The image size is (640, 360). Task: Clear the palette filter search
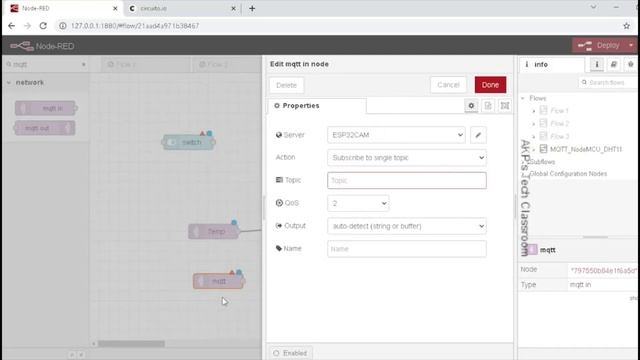click(84, 64)
